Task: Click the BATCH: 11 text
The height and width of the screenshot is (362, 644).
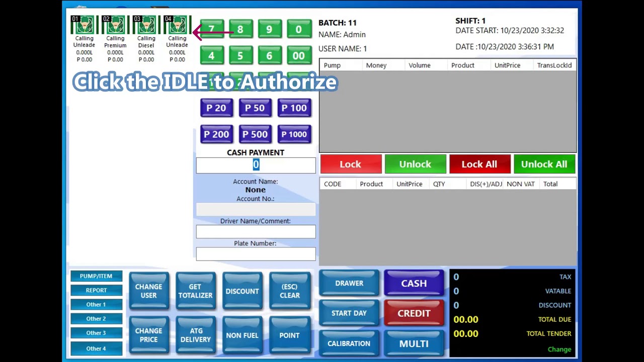Action: [338, 23]
